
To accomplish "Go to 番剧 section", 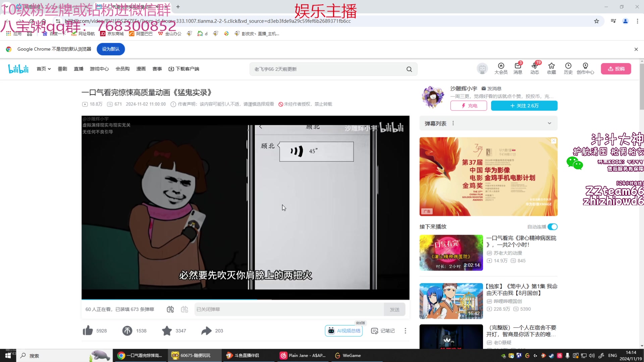I will (x=62, y=69).
